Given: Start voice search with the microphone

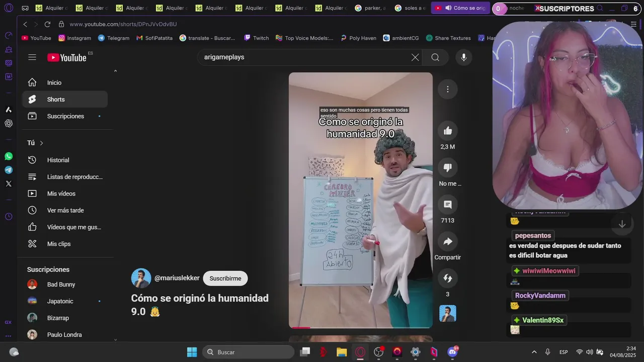Looking at the screenshot, I should (464, 57).
